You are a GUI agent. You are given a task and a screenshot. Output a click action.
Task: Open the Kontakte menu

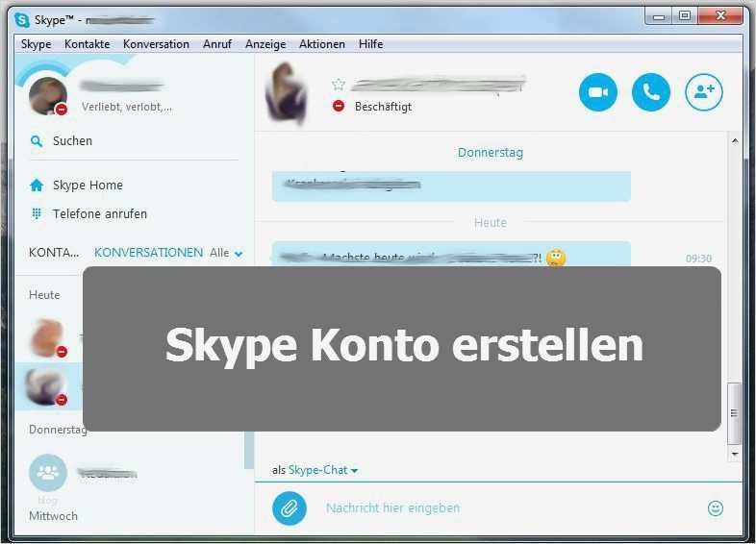coord(88,44)
